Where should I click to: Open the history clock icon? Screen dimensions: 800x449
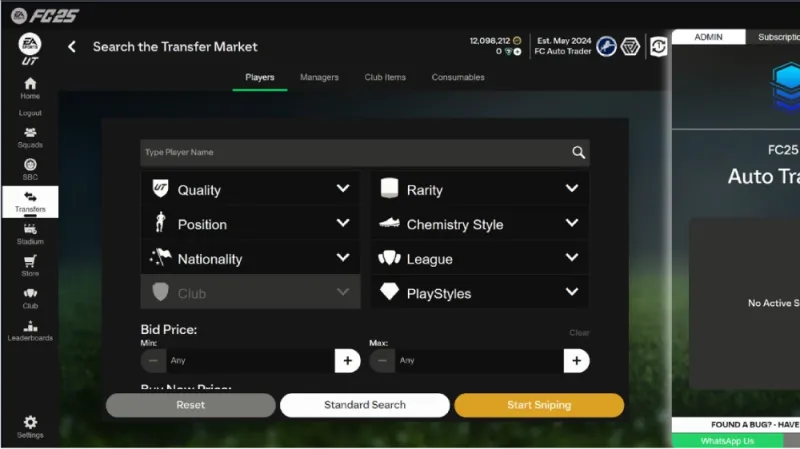click(658, 47)
